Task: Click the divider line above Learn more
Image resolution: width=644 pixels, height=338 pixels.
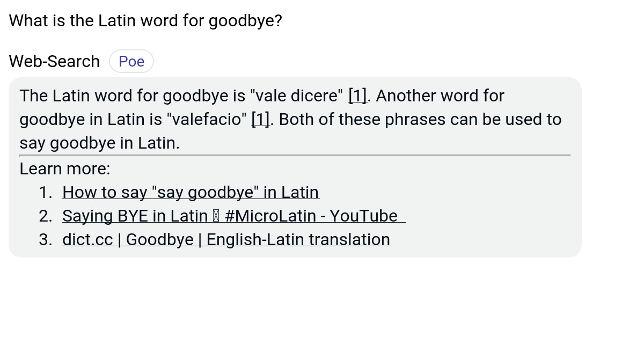Action: point(295,156)
